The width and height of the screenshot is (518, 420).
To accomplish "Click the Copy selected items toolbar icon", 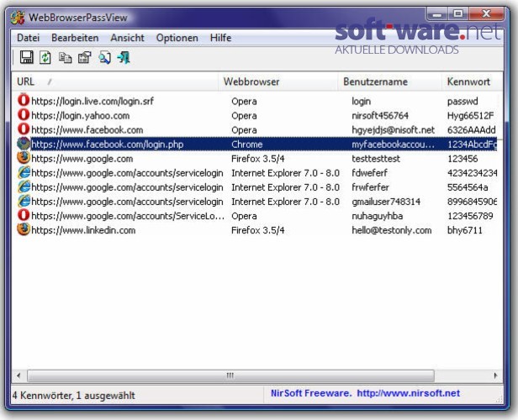I will 65,58.
